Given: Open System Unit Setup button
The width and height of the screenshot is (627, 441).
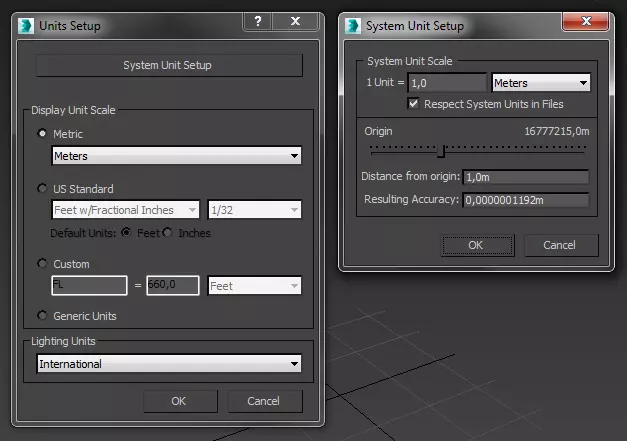Looking at the screenshot, I should [x=170, y=65].
